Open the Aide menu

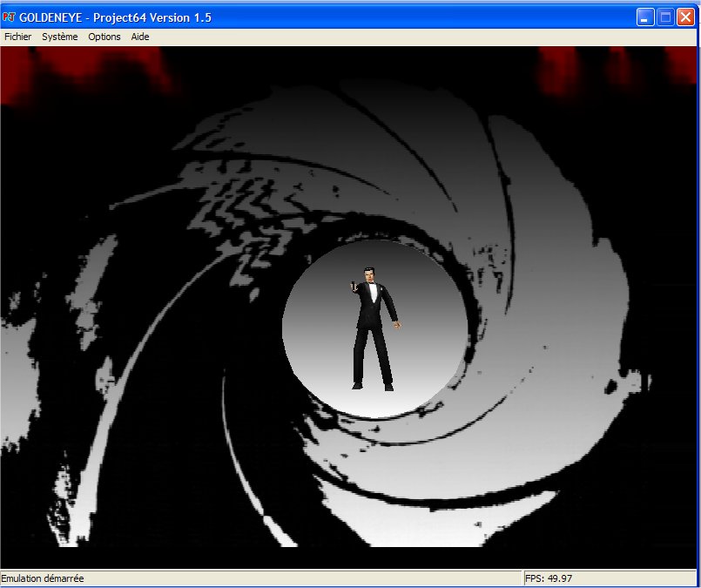pos(140,37)
